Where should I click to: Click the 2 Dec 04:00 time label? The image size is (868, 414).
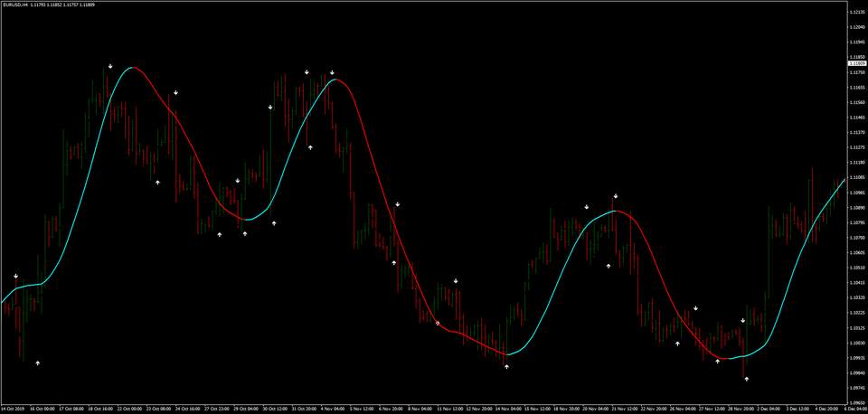[x=769, y=409]
